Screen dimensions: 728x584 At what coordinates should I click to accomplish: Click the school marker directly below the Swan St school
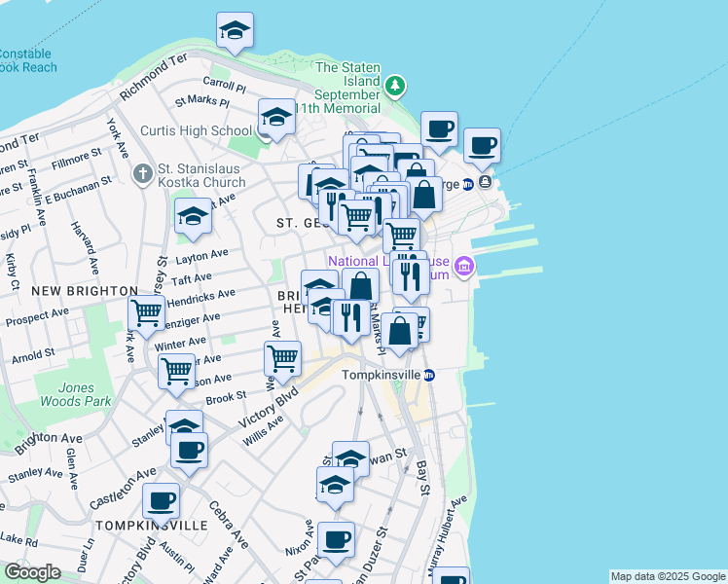(x=335, y=486)
